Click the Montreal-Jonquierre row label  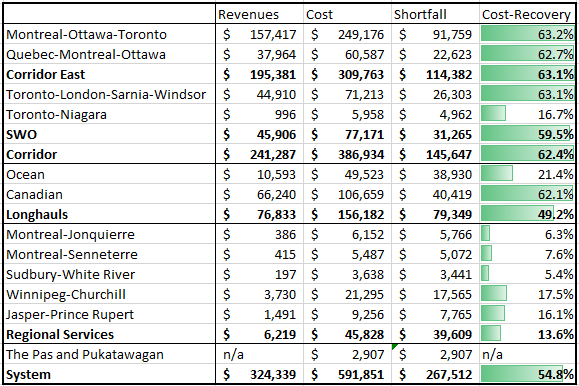click(70, 234)
